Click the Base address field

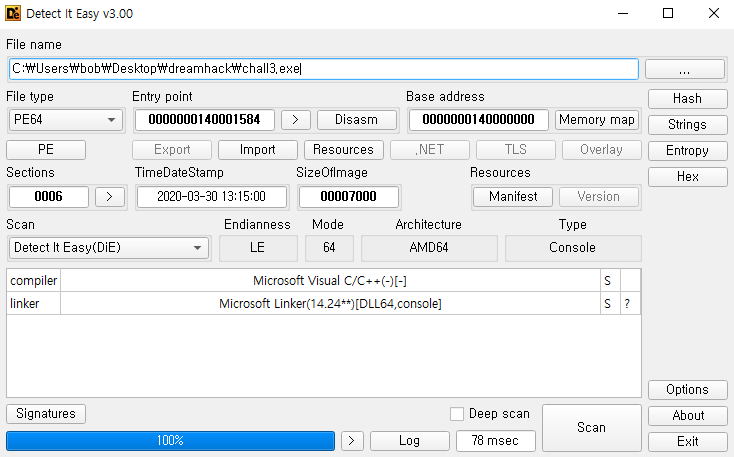pyautogui.click(x=478, y=120)
